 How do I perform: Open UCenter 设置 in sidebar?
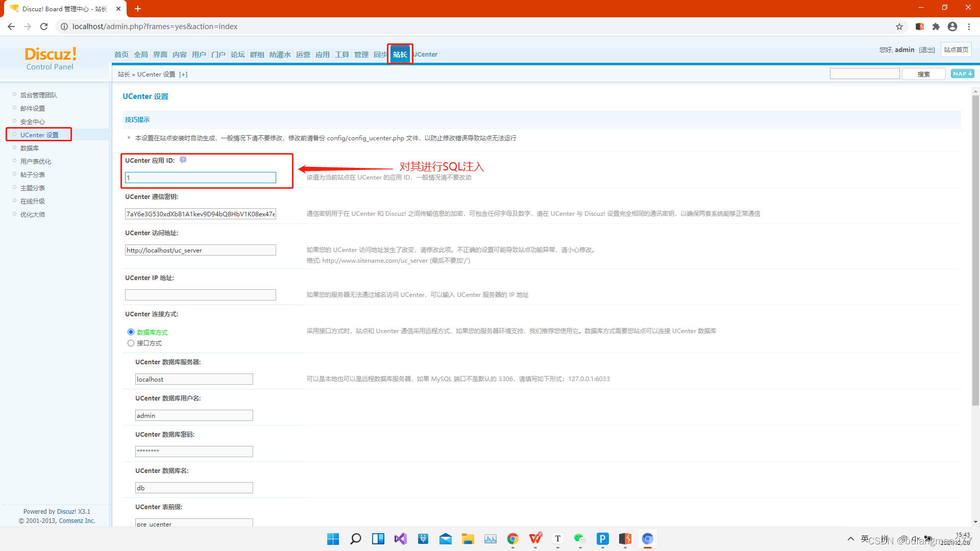(39, 135)
